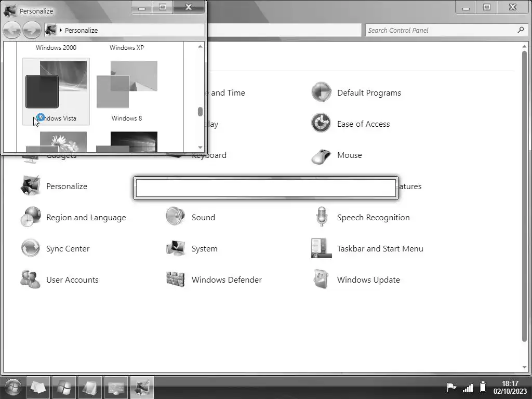Open the notepad taskbar button
The height and width of the screenshot is (399, 532).
pyautogui.click(x=90, y=387)
